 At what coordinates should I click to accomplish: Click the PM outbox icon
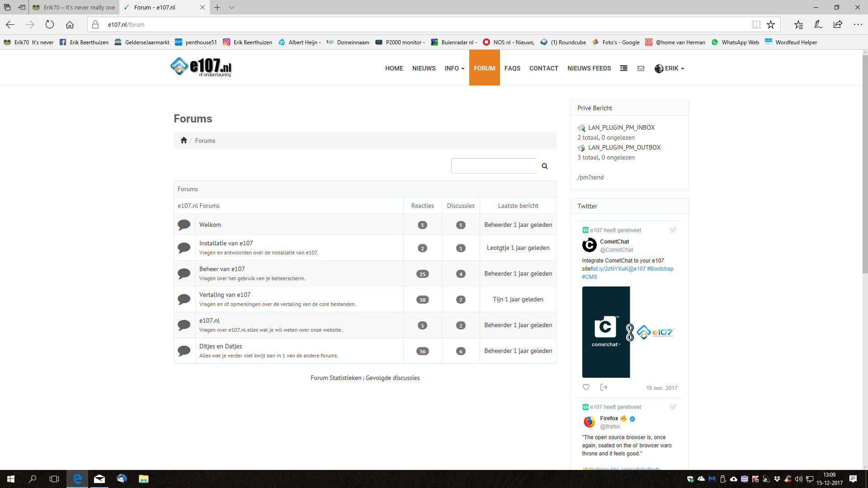pyautogui.click(x=581, y=148)
